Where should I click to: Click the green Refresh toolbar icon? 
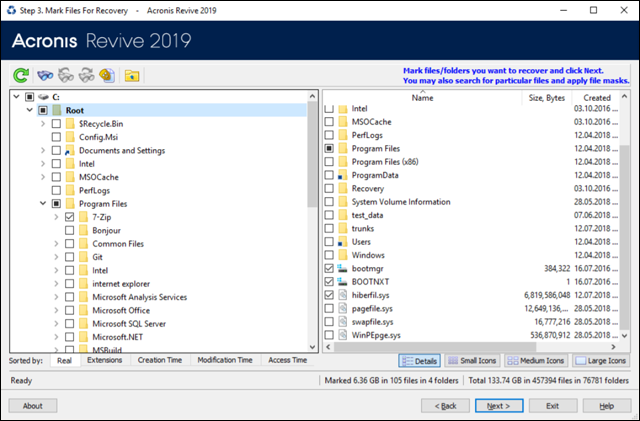21,75
